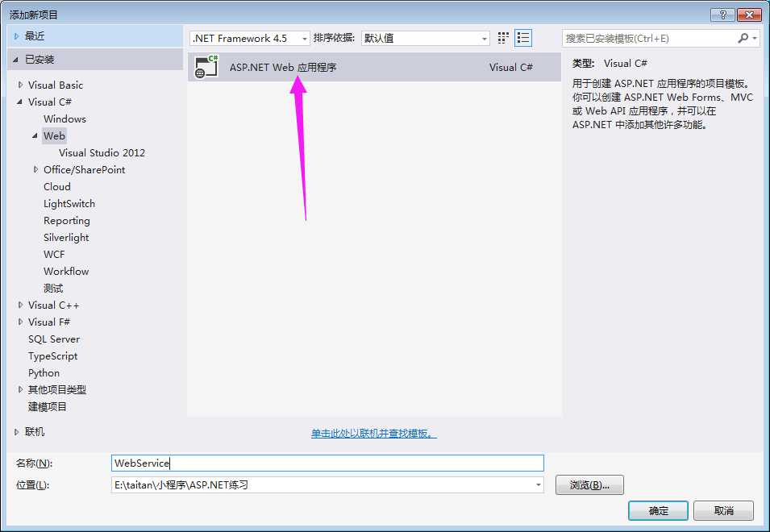Screen dimensions: 770x532
Task: Click the 名称 name input field
Action: [327, 463]
